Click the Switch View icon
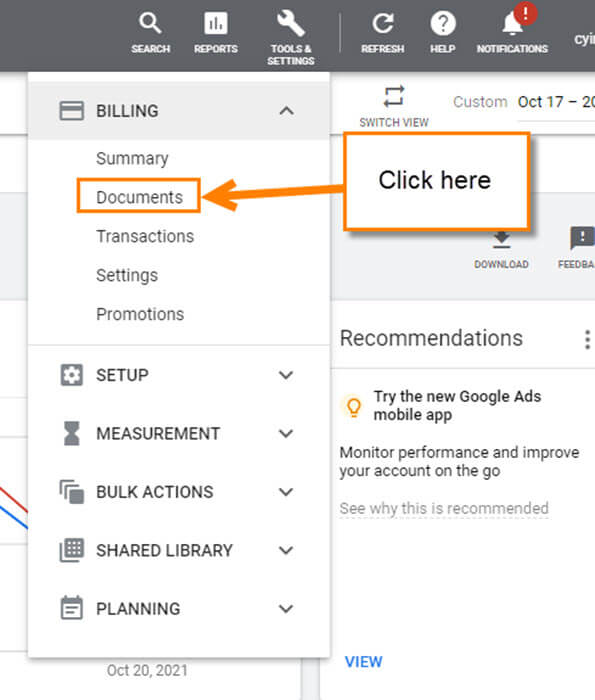Image resolution: width=595 pixels, height=700 pixels. (x=394, y=96)
